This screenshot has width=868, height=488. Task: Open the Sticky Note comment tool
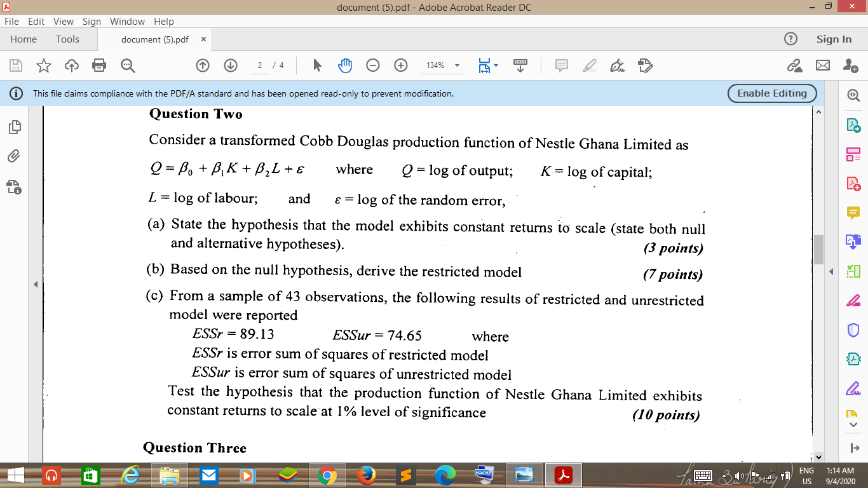(x=561, y=65)
